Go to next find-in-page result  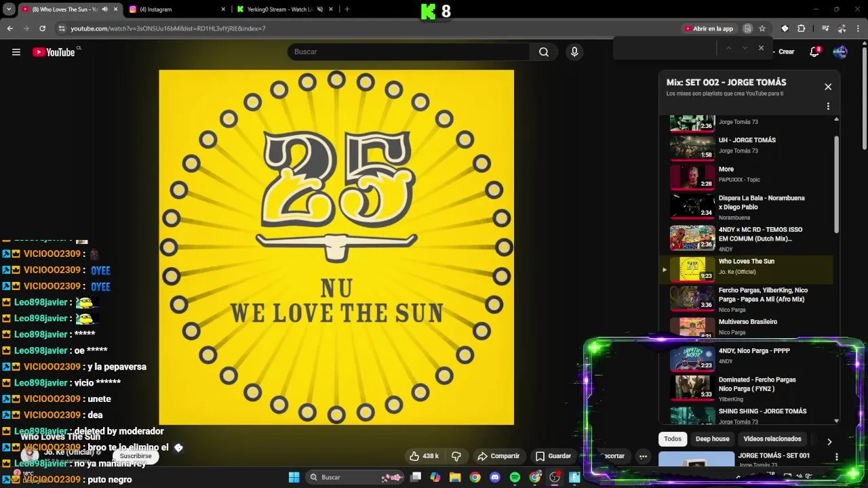click(745, 48)
